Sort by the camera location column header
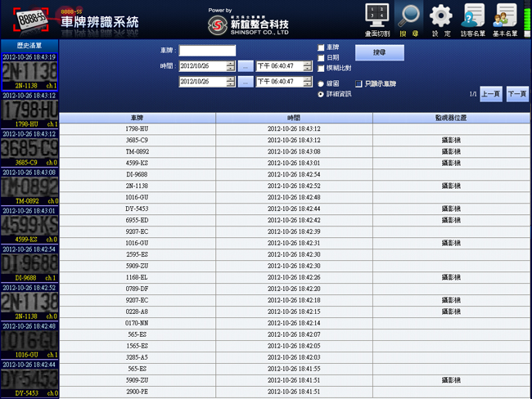 (x=451, y=118)
